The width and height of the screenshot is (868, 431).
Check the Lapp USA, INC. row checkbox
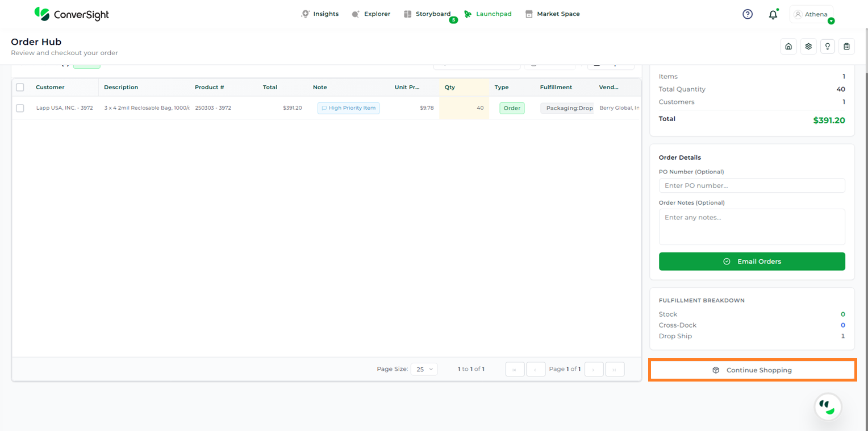[20, 108]
